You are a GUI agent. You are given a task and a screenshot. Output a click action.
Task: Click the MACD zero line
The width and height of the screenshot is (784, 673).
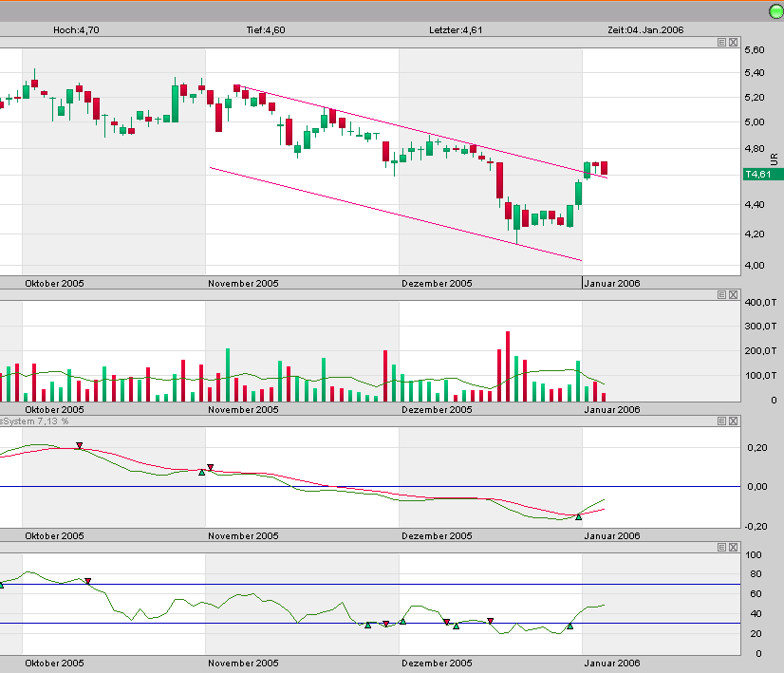point(370,487)
